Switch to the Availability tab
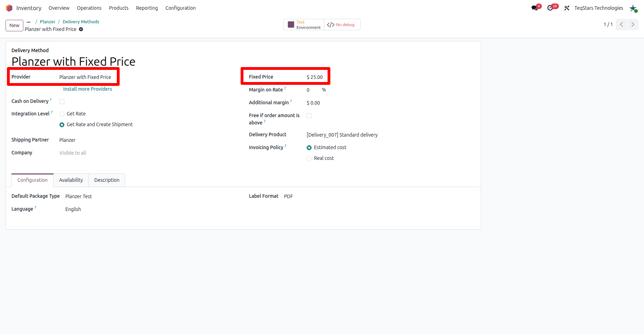Image resolution: width=644 pixels, height=334 pixels. point(71,180)
